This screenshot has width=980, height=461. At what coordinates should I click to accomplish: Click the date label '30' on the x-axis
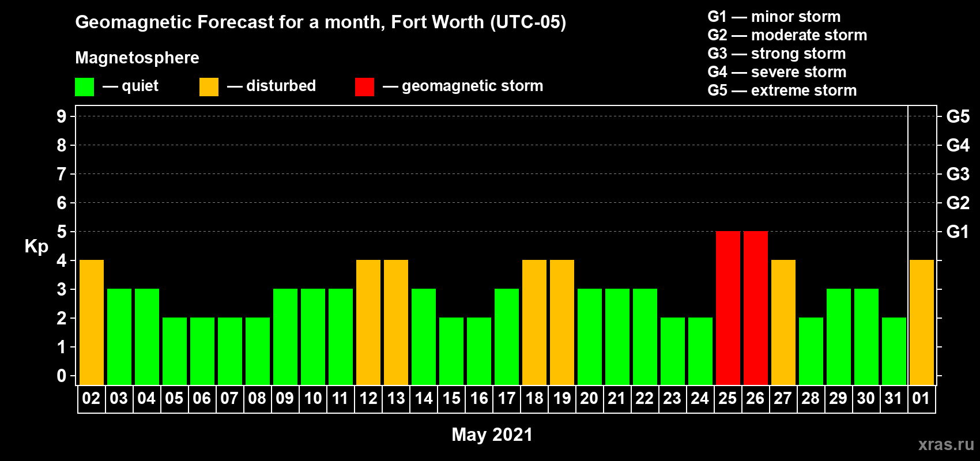pyautogui.click(x=866, y=398)
